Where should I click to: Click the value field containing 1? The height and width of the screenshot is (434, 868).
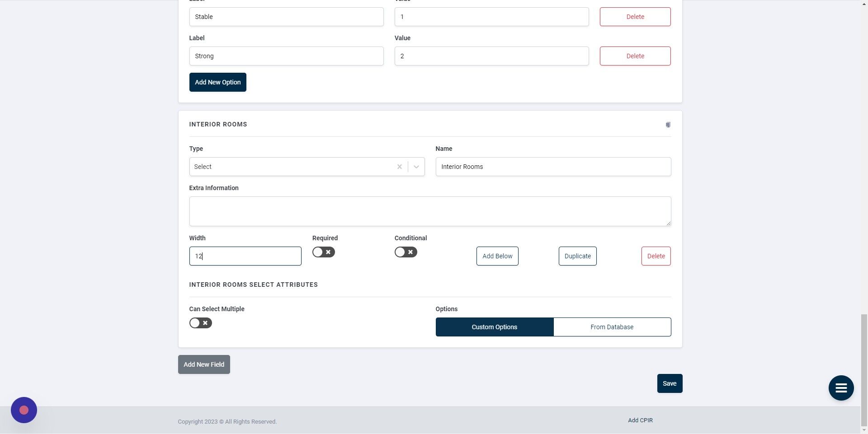pos(491,17)
